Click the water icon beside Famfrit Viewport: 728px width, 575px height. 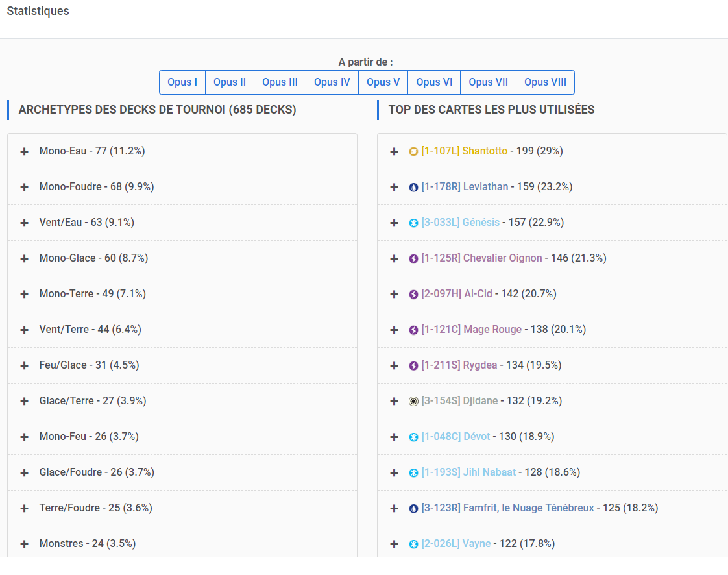413,509
